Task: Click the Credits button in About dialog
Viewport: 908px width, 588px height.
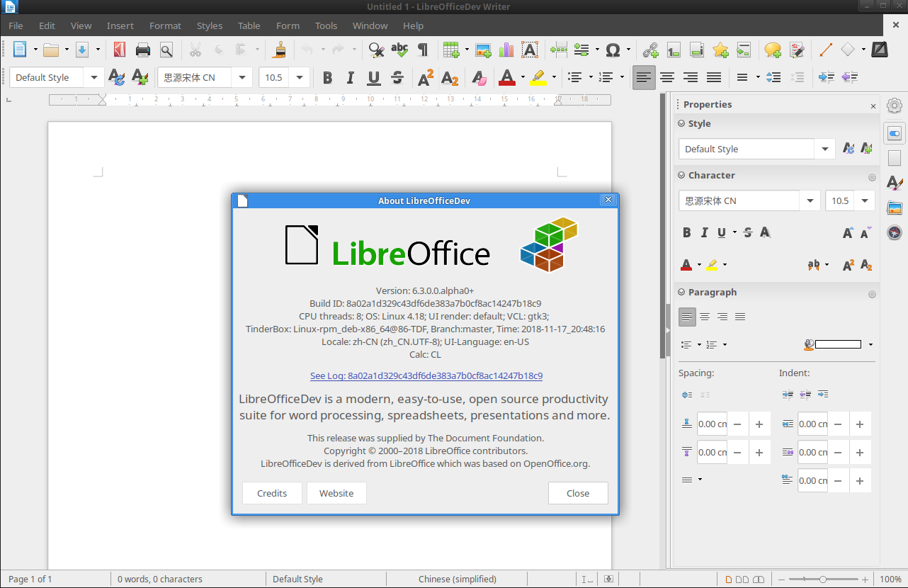Action: click(x=272, y=493)
